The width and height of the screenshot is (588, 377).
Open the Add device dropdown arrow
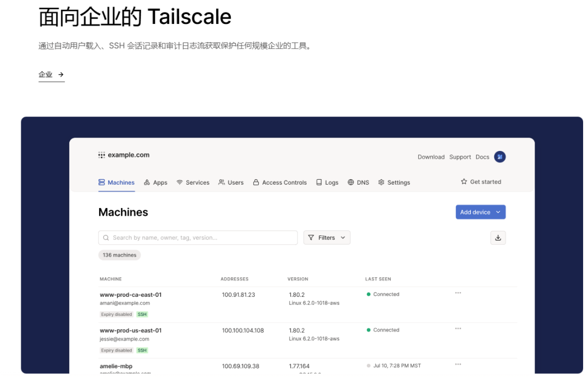pyautogui.click(x=498, y=212)
